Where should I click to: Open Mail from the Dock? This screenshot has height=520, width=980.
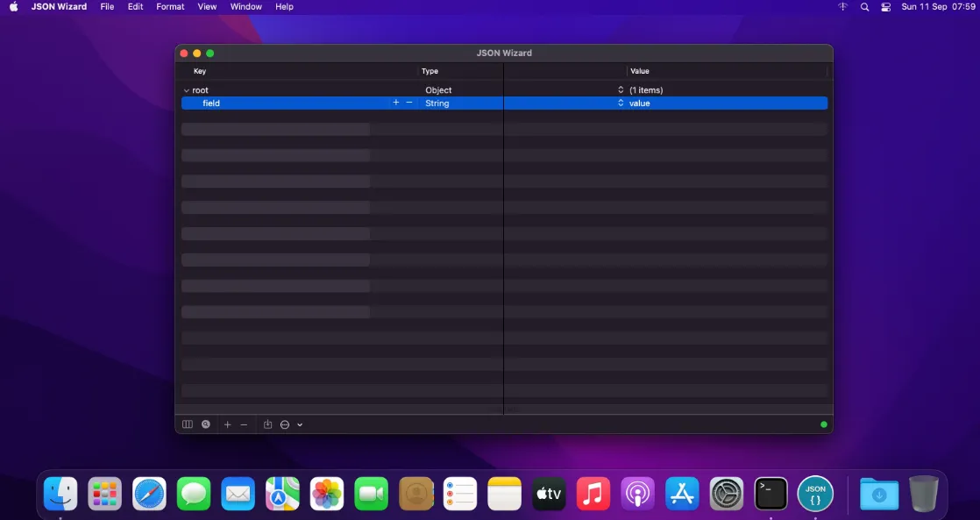[238, 494]
